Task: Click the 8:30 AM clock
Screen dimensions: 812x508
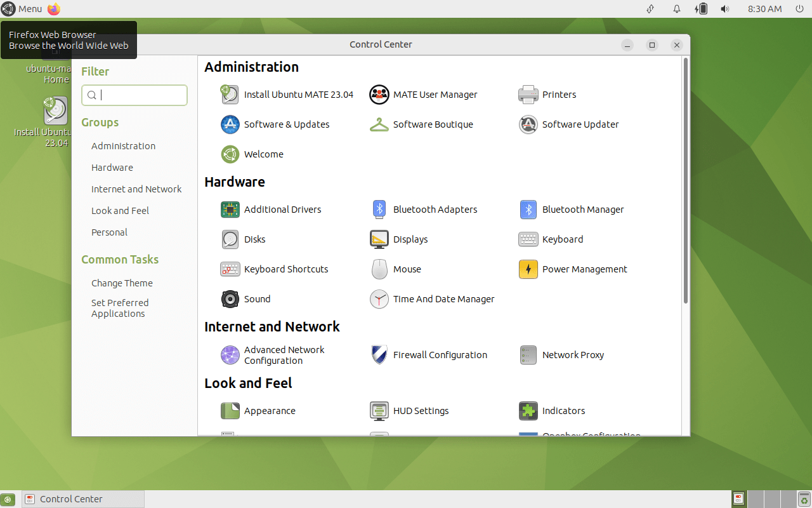Action: [x=764, y=9]
